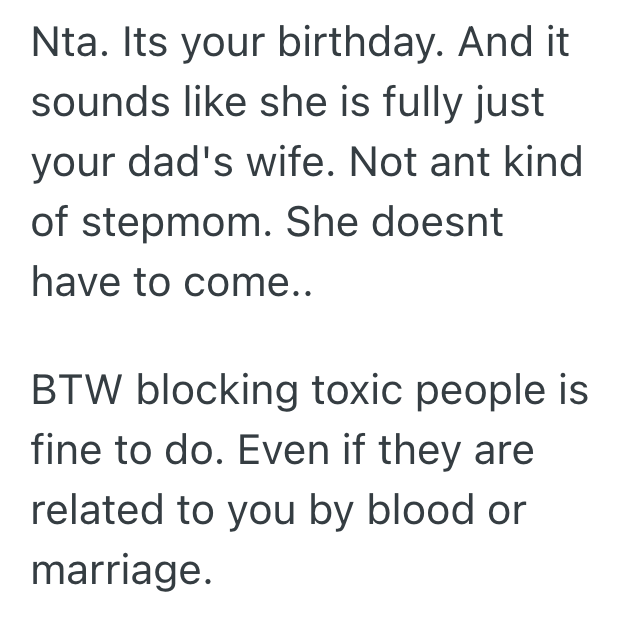Click the word "come.." ending the first paragraph
This screenshot has height=618, width=620.
point(241,282)
